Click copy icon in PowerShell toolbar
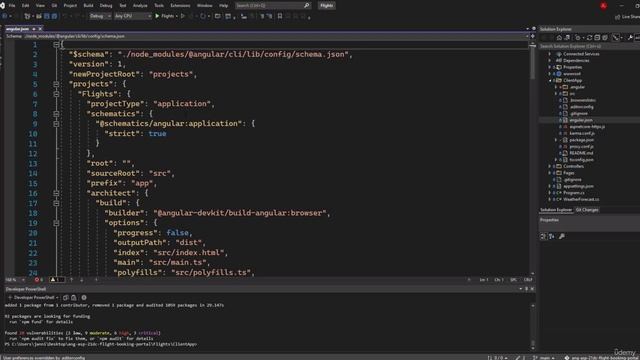640x360 pixels. [66, 298]
